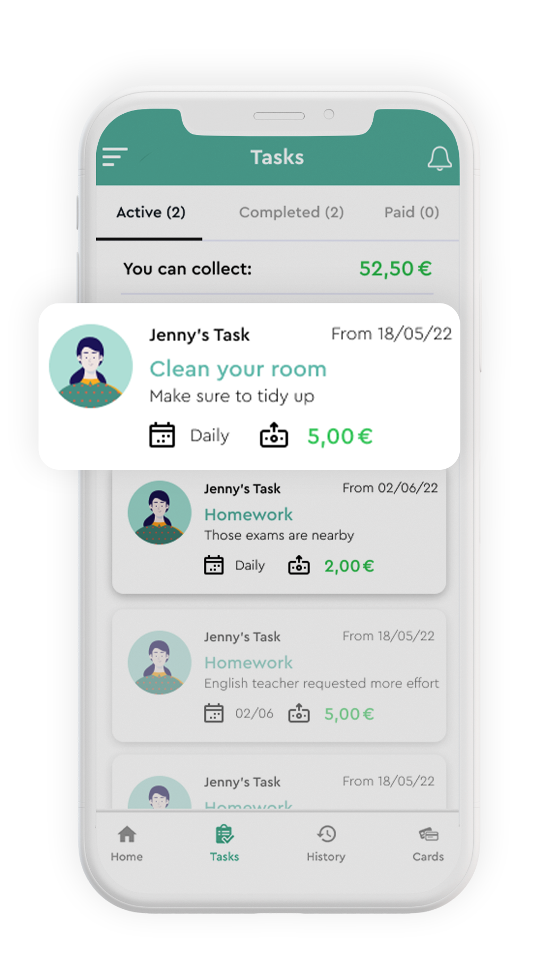Tap Jenny's avatar on Those exams card
This screenshot has width=556, height=980.
[x=159, y=512]
